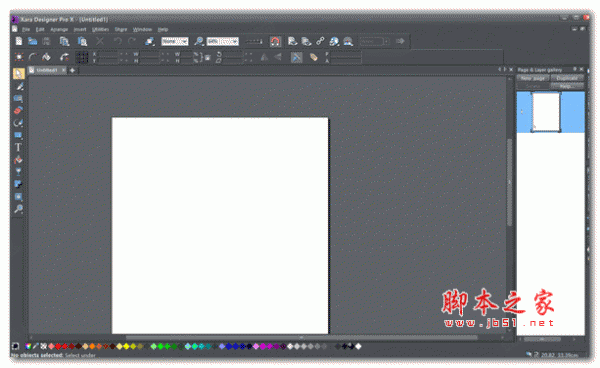Click the web preview globe icon
The height and width of the screenshot is (368, 600).
pos(334,41)
